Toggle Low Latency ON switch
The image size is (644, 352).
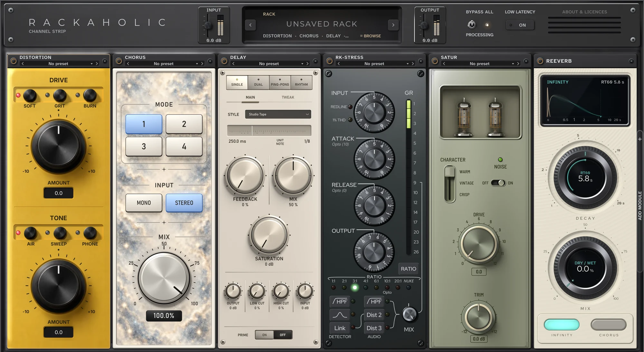pos(520,25)
